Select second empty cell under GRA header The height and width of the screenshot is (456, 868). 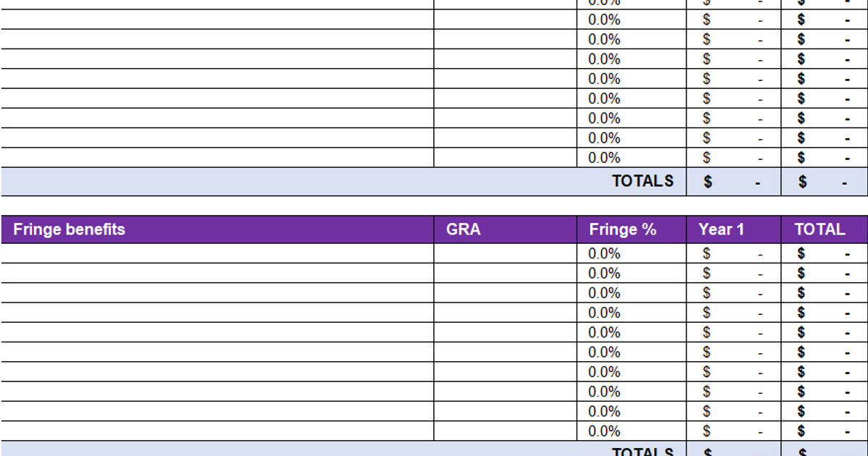tap(505, 273)
